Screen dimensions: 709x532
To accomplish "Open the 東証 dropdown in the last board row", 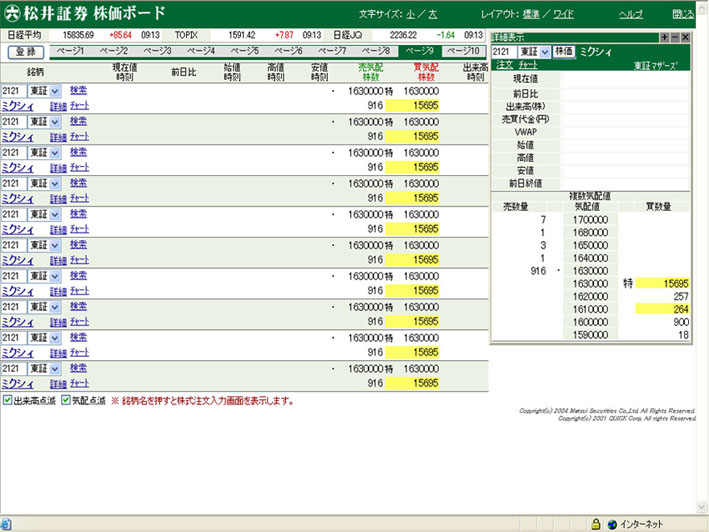I will pyautogui.click(x=55, y=369).
